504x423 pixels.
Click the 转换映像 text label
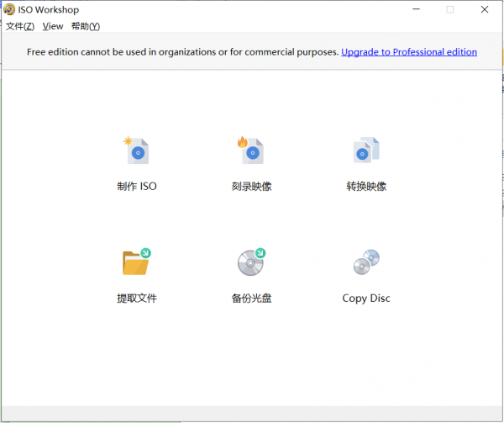point(366,186)
